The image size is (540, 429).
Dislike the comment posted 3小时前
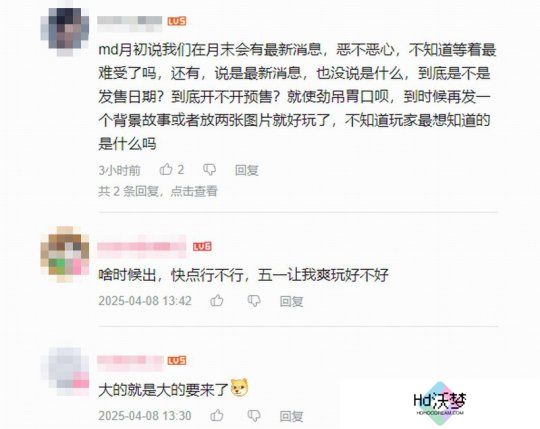tap(209, 170)
